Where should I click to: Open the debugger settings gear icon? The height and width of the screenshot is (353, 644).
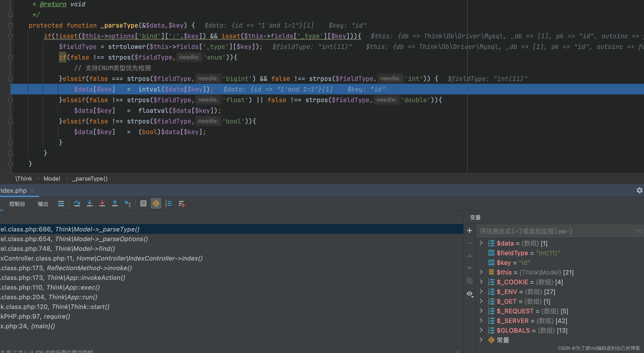tap(639, 190)
